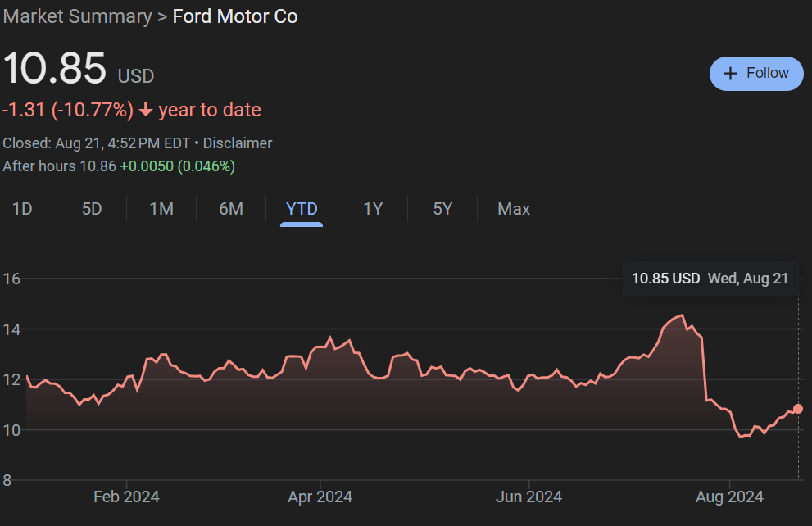Open the Disclaimer link

(237, 143)
